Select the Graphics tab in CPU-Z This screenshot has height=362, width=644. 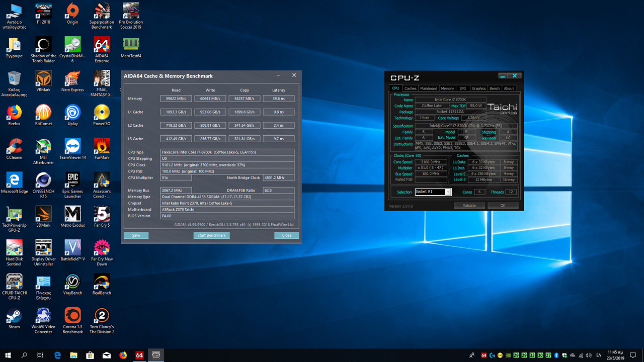479,88
